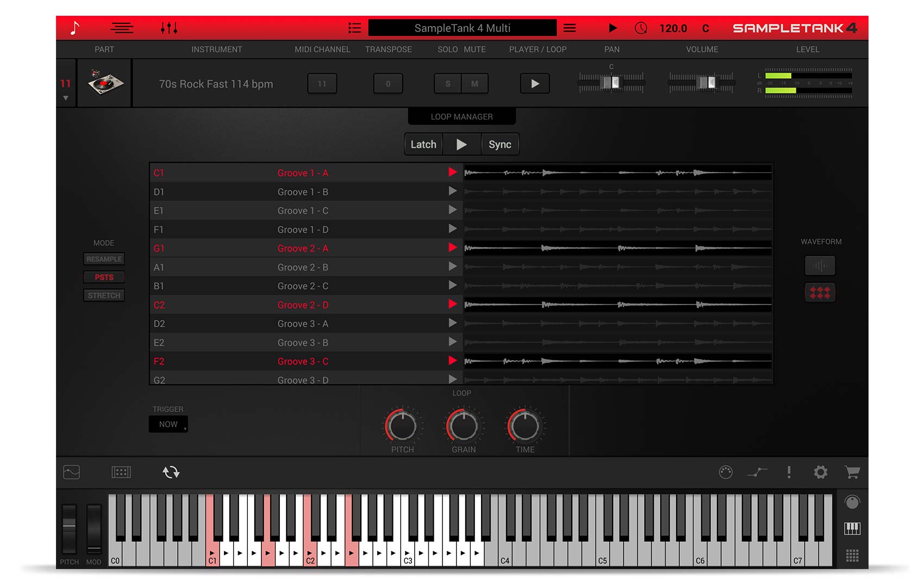Screen dimensions: 924x587
Task: Open settings gear icon
Action: point(820,472)
